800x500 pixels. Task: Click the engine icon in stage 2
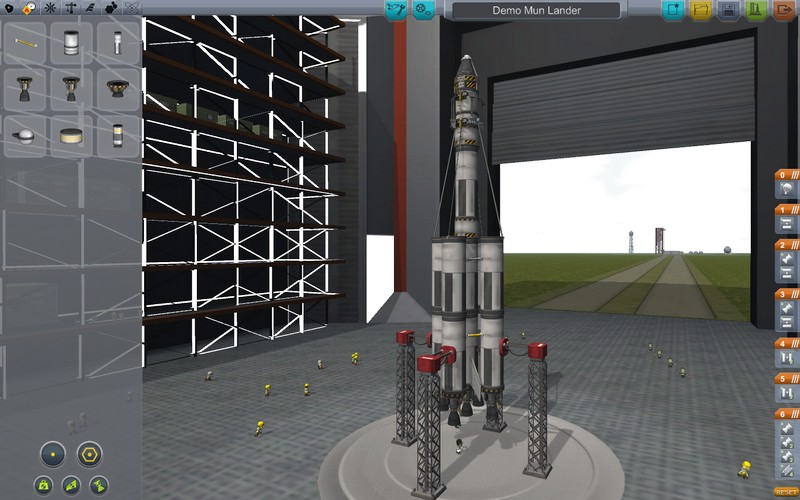786,259
